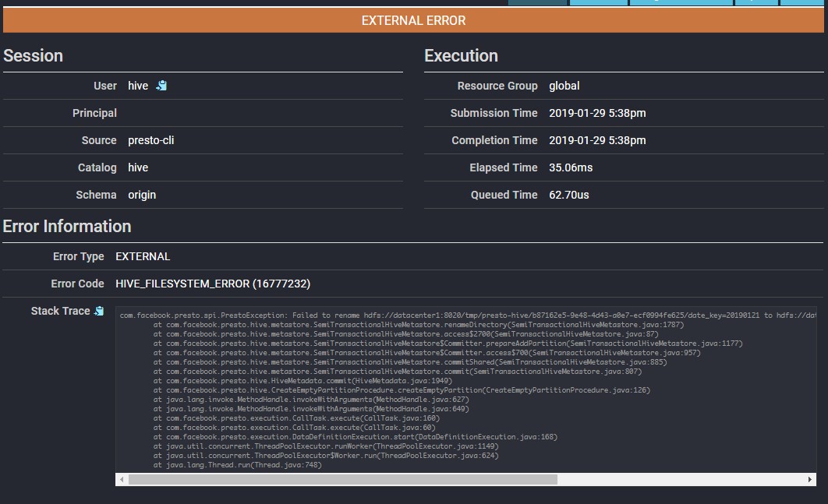Click the Elapsed Time value 35.06ms

571,167
